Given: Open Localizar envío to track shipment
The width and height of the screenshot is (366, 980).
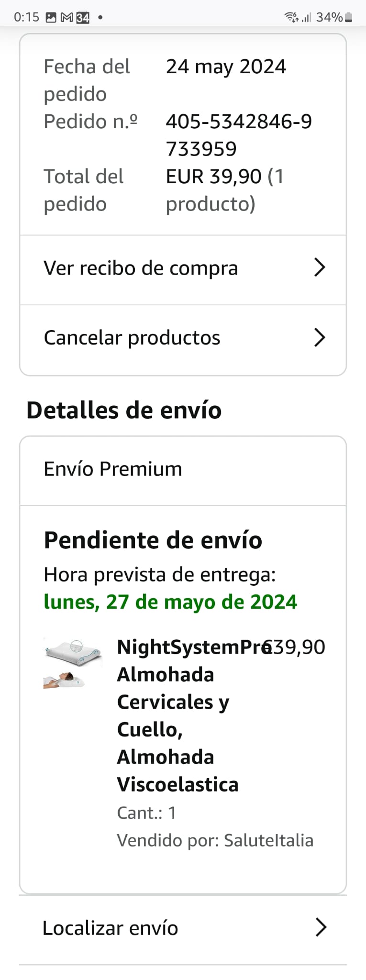Looking at the screenshot, I should (x=111, y=928).
